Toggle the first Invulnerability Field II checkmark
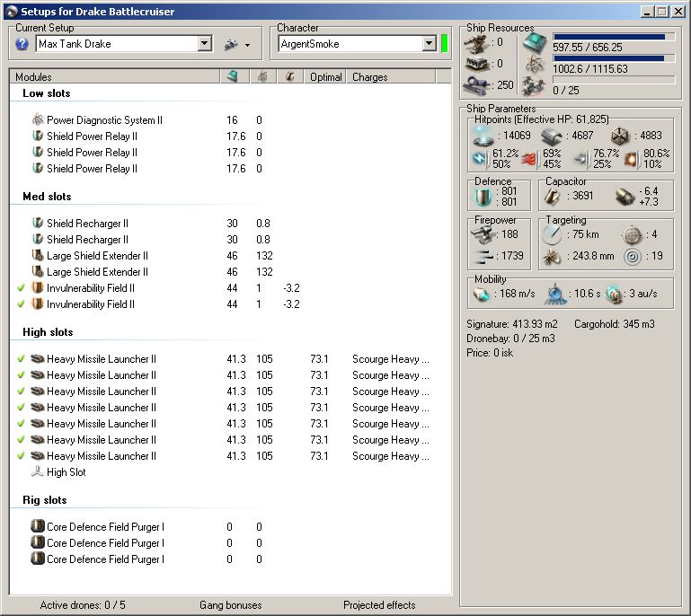The image size is (691, 616). coord(21,288)
